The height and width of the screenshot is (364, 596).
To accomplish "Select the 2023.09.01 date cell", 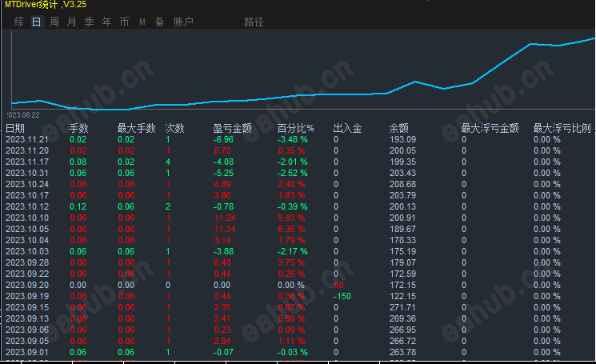I will click(27, 352).
